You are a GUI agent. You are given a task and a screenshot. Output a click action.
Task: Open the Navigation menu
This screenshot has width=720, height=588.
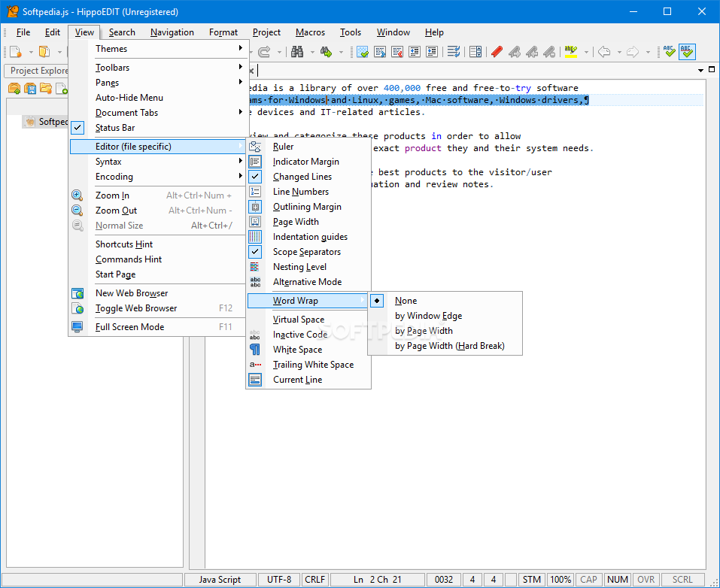click(x=172, y=32)
